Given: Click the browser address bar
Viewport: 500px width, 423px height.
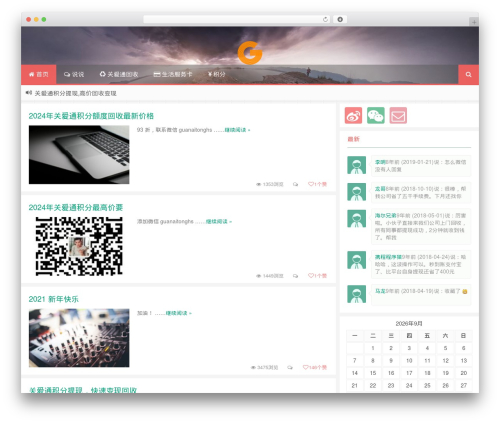Looking at the screenshot, I should (x=237, y=19).
